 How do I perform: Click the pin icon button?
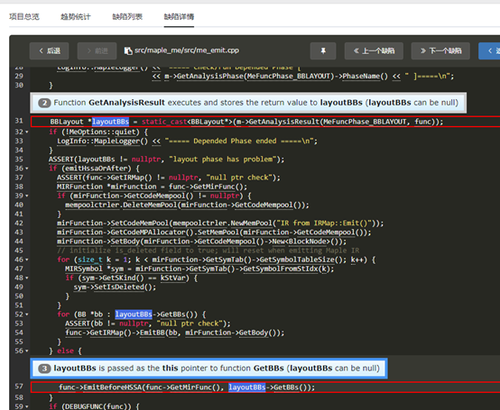tap(323, 51)
